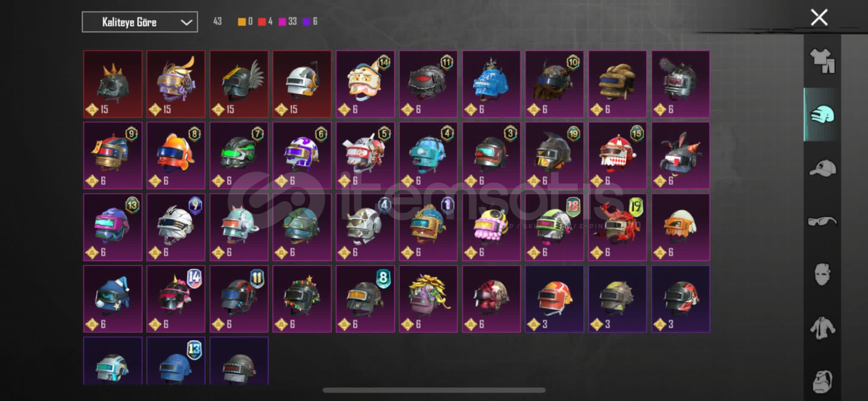868x401 pixels.
Task: Filter by the yellow quality swatch
Action: 242,22
